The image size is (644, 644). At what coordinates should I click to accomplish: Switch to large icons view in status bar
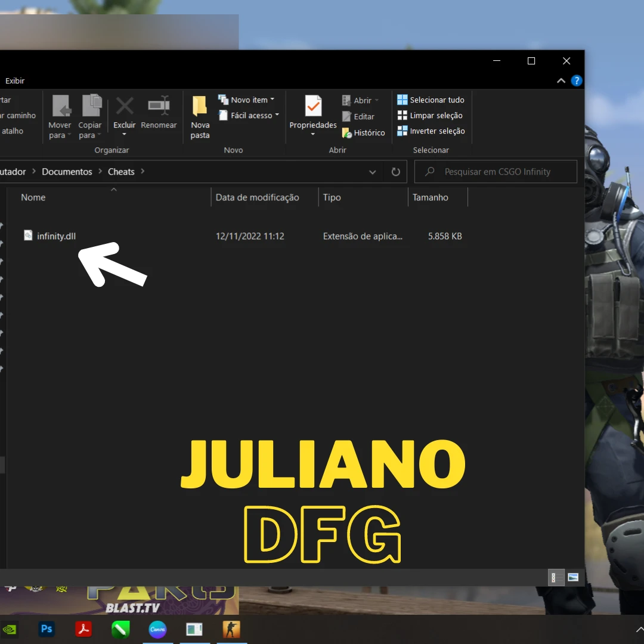(x=573, y=577)
